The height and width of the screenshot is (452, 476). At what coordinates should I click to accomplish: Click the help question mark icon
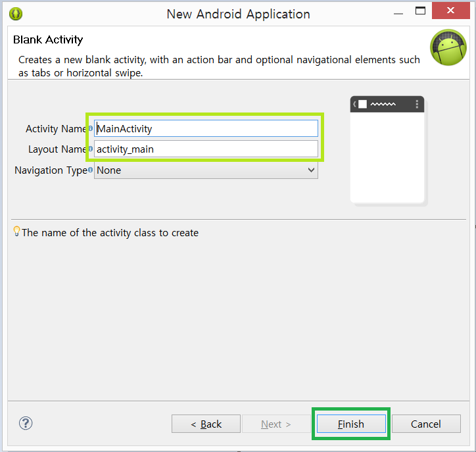(26, 423)
